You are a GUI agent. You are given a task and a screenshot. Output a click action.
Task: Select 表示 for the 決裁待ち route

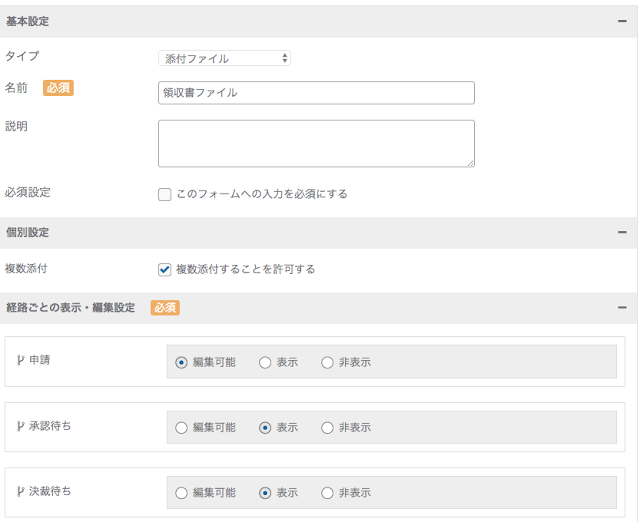tap(265, 493)
